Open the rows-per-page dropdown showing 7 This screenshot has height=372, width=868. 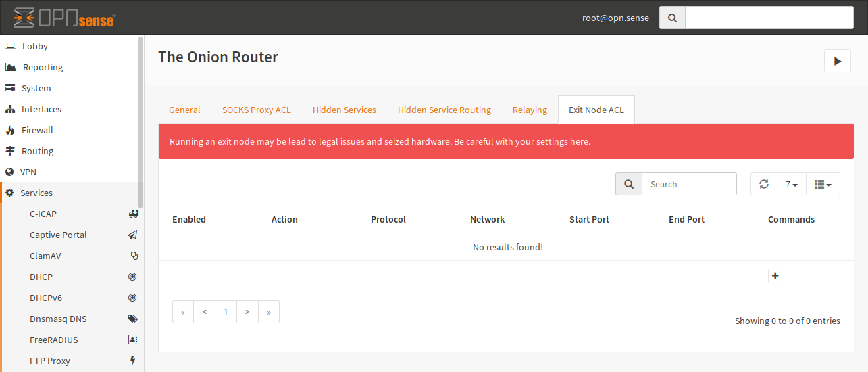pyautogui.click(x=792, y=184)
